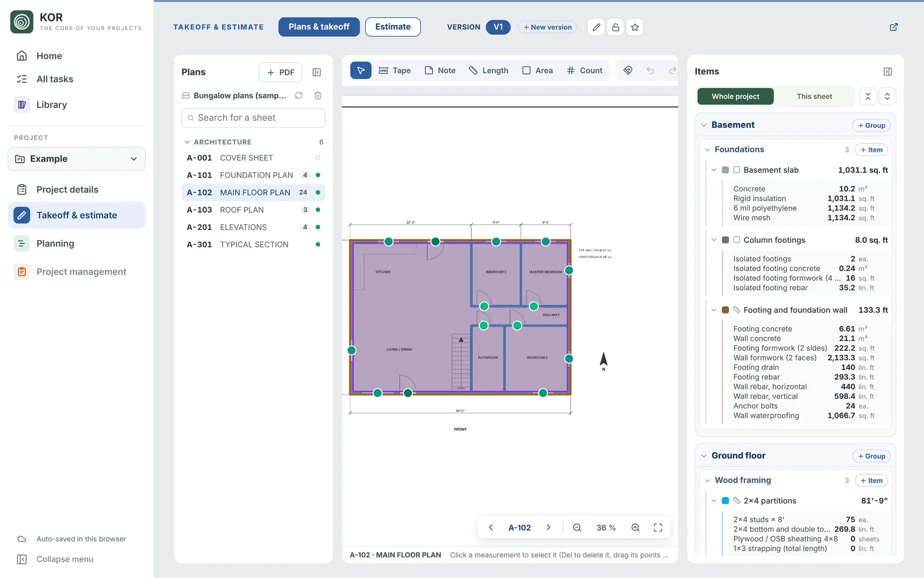Click the lock version icon
Viewport: 924px width, 578px height.
616,27
